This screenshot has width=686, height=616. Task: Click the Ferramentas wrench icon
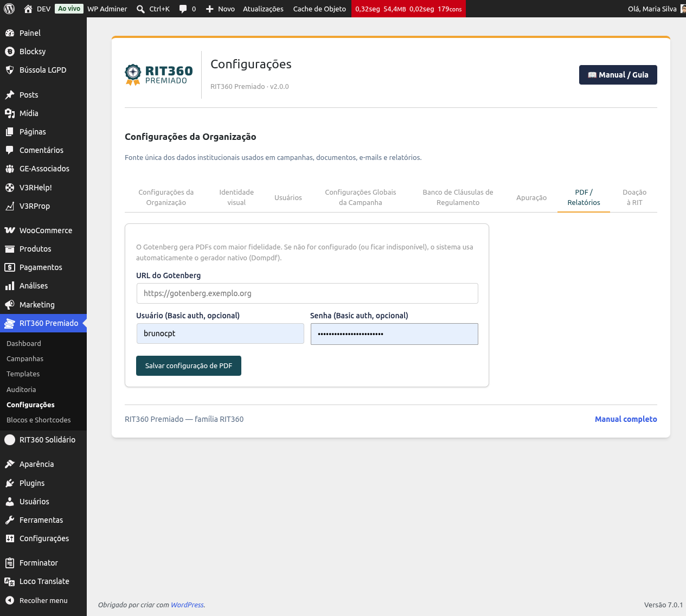coord(10,520)
